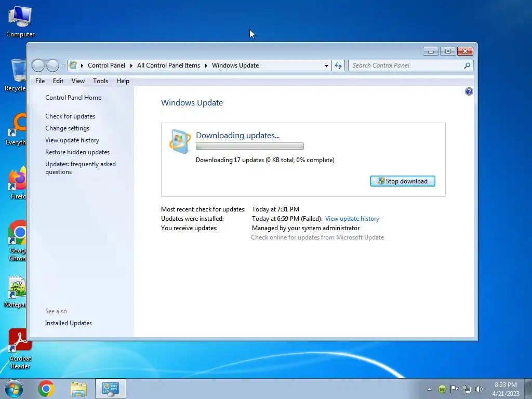
Task: Go back with the back arrow button
Action: click(x=38, y=65)
